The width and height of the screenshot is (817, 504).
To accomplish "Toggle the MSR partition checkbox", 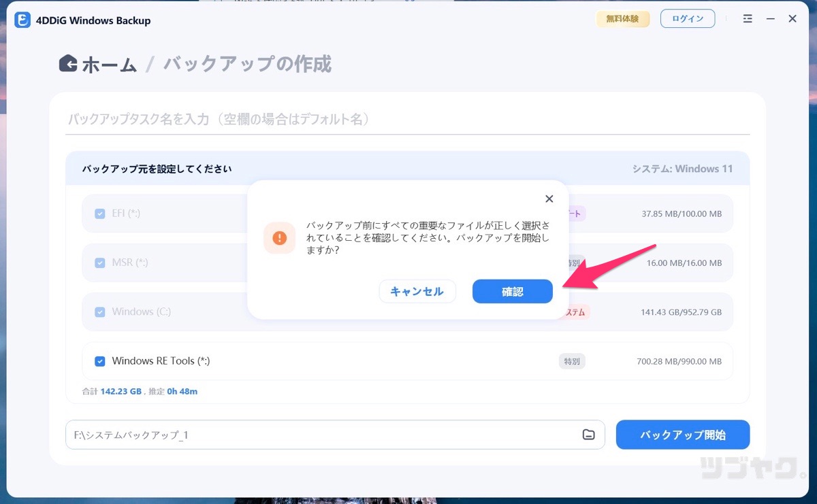I will click(100, 263).
